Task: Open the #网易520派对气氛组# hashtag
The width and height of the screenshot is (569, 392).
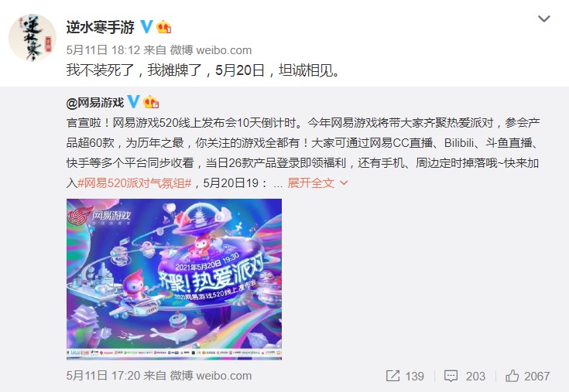Action: 135,183
